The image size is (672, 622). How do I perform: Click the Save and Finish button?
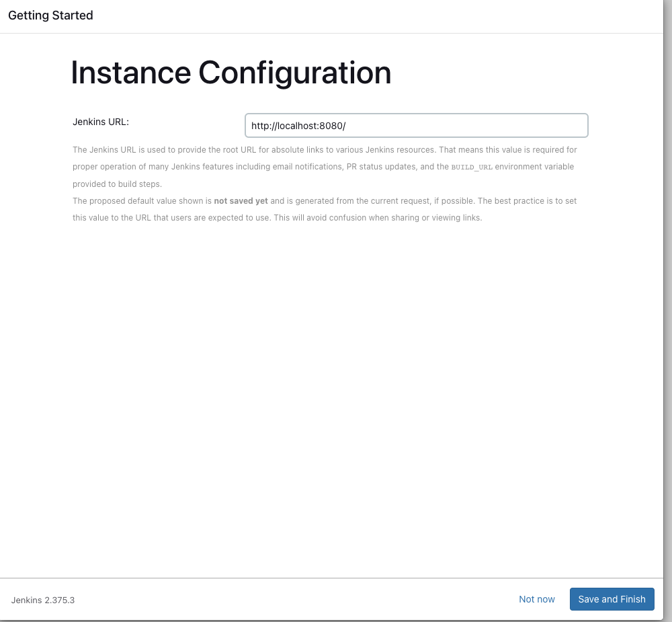coord(612,599)
